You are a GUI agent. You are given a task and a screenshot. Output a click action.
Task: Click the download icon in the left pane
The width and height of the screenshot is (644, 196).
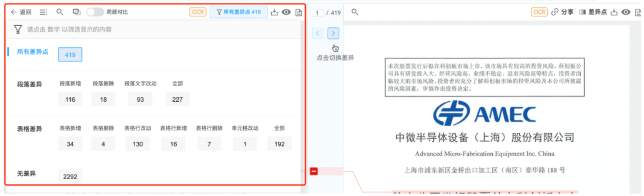(x=274, y=12)
